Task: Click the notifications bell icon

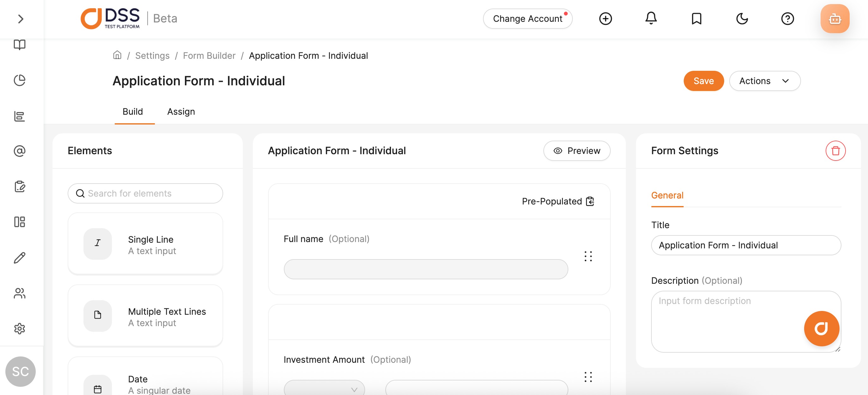Action: (651, 19)
